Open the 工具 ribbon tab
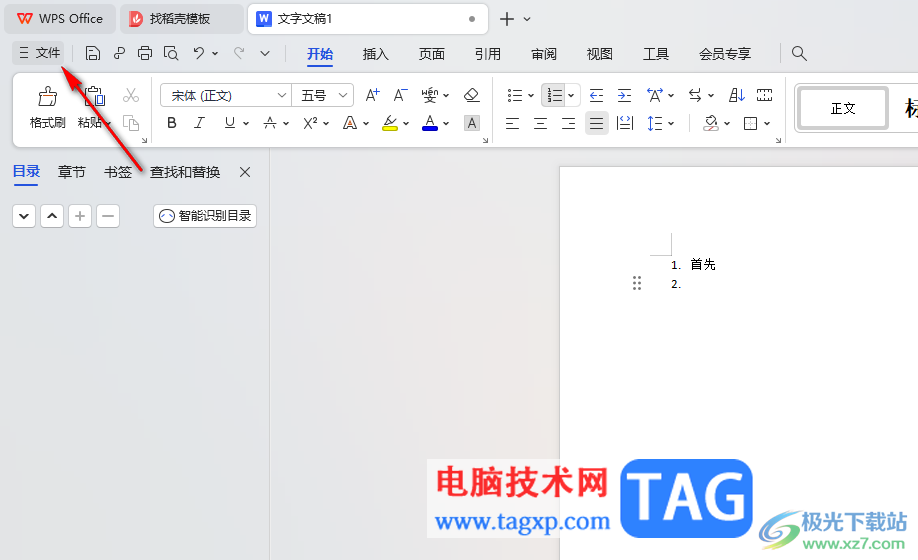 [x=656, y=54]
